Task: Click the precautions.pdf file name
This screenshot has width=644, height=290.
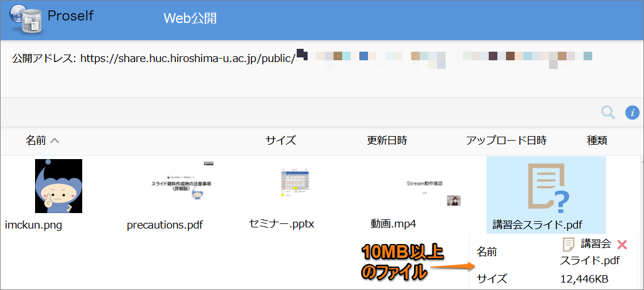Action: (x=165, y=225)
